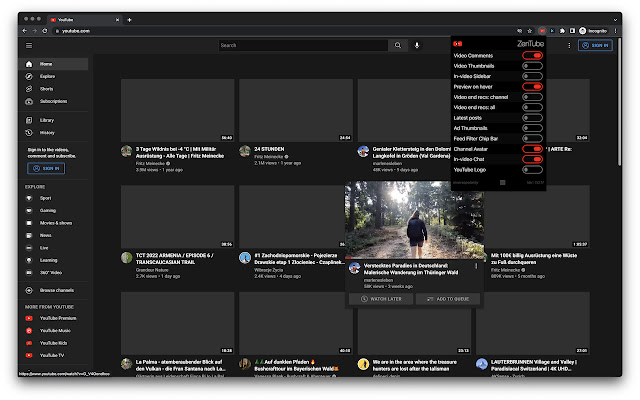Open YouTube Kids link
The height and width of the screenshot is (400, 640).
[x=53, y=343]
